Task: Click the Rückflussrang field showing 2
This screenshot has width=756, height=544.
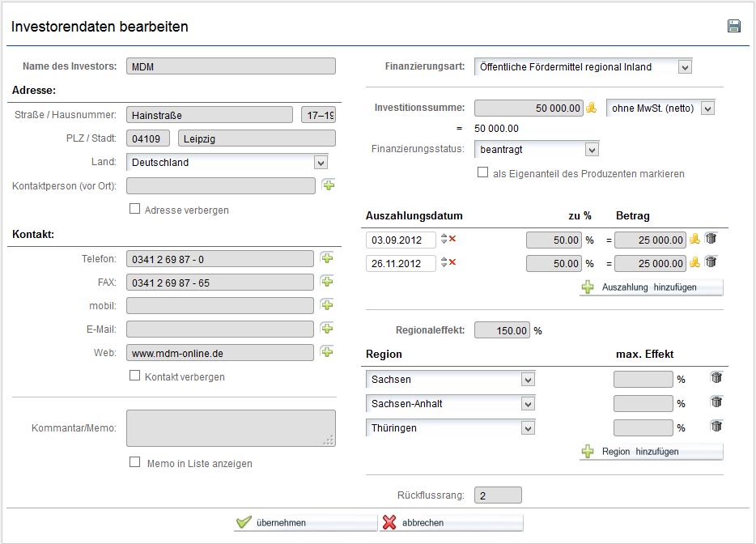Action: (498, 495)
